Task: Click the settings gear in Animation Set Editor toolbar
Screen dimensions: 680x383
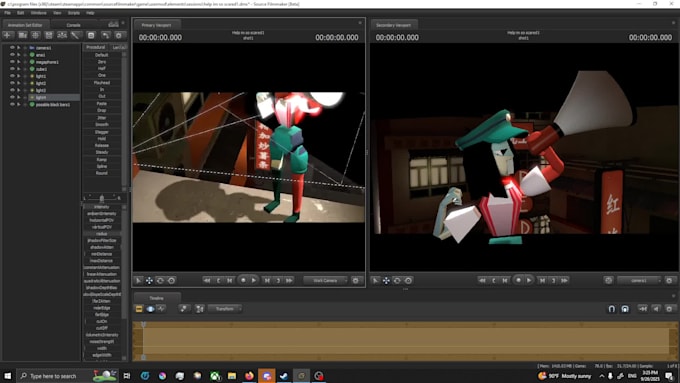Action: 119,35
